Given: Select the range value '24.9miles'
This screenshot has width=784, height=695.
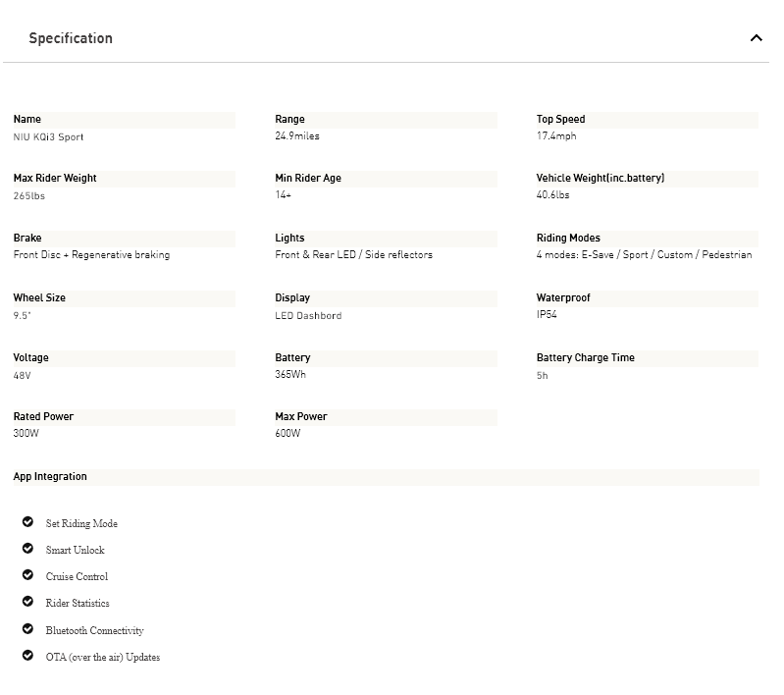Looking at the screenshot, I should coord(297,136).
